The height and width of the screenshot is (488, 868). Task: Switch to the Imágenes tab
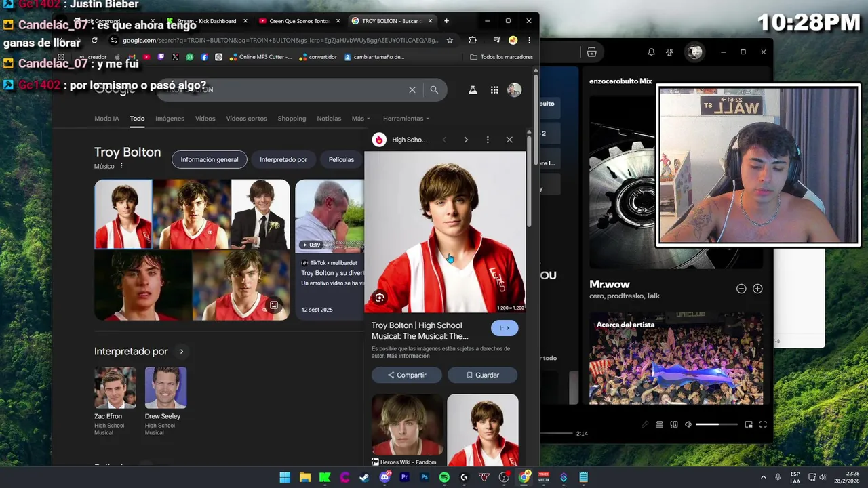click(x=170, y=119)
